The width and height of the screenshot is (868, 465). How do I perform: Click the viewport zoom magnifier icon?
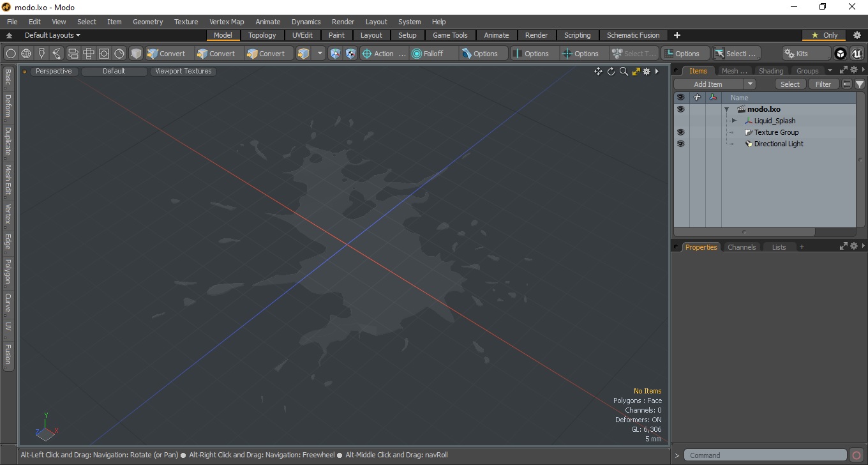tap(624, 72)
